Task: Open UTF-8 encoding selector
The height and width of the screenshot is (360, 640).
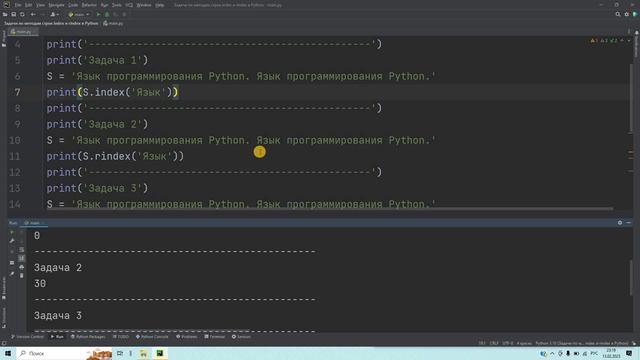Action: coord(508,343)
